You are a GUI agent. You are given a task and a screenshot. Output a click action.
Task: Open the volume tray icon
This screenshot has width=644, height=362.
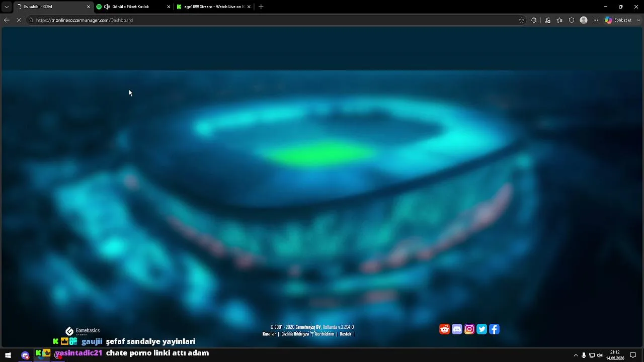[x=600, y=355]
